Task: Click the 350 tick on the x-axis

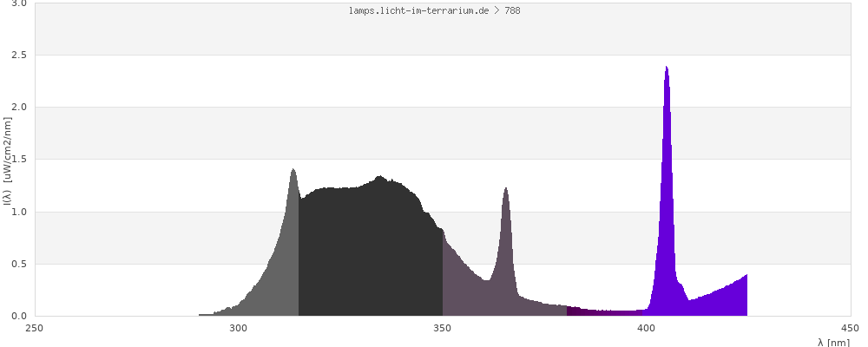Action: click(442, 328)
